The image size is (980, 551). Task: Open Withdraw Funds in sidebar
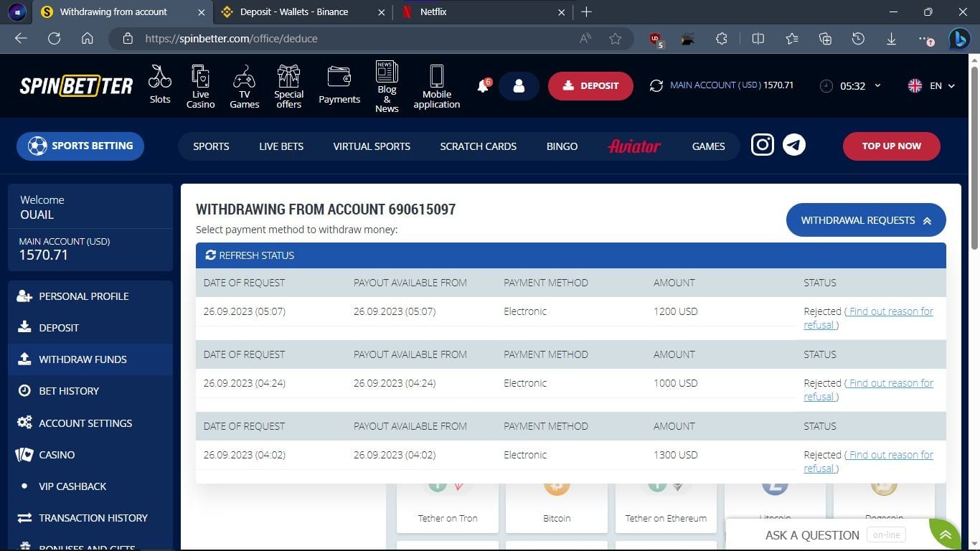point(90,359)
